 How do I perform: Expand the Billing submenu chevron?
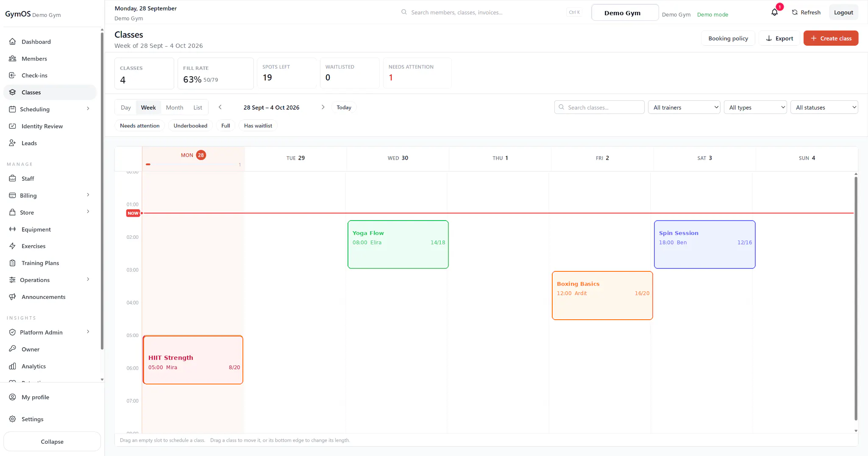[88, 195]
